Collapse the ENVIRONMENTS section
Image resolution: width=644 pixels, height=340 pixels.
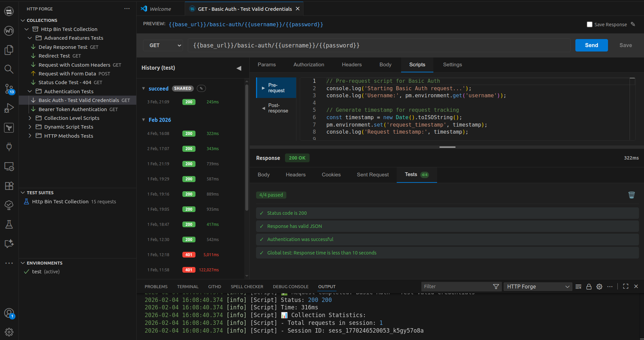pyautogui.click(x=23, y=263)
